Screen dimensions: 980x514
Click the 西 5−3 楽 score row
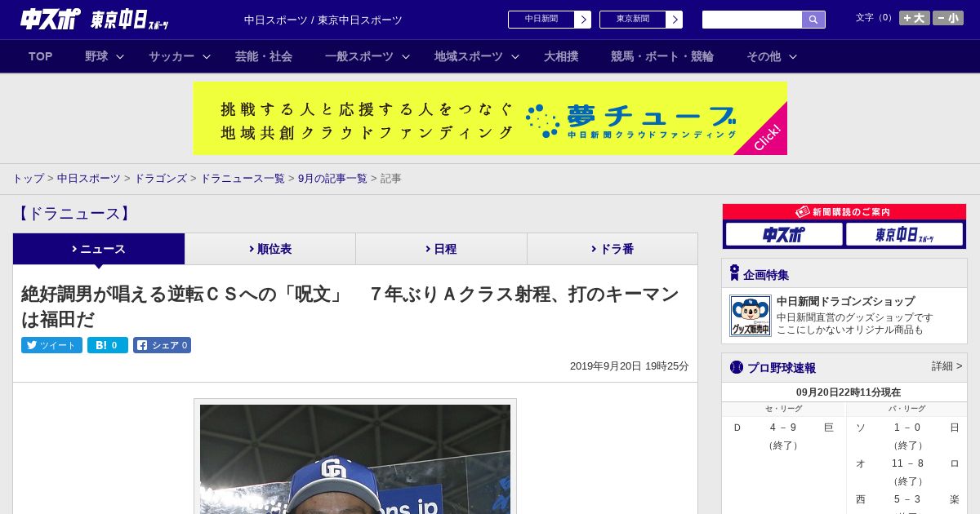point(906,499)
